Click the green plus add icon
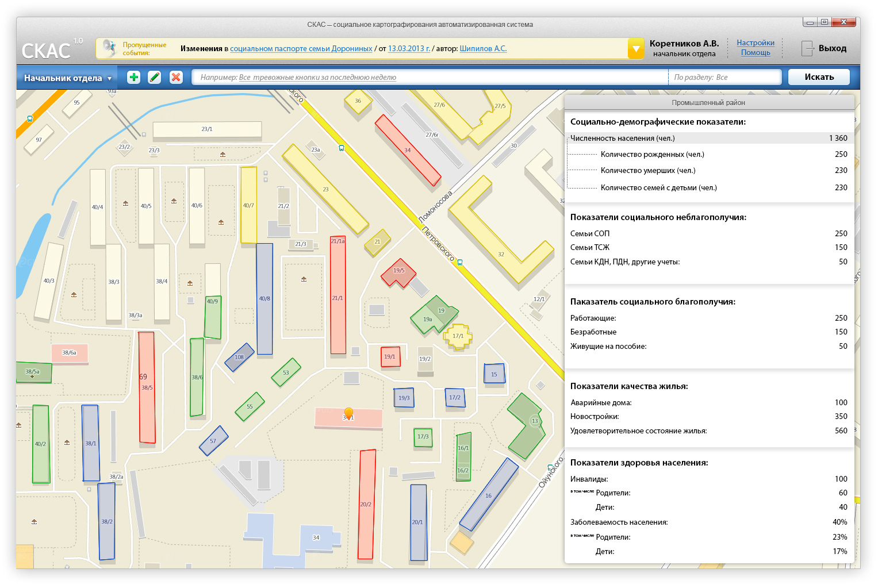 click(x=133, y=77)
